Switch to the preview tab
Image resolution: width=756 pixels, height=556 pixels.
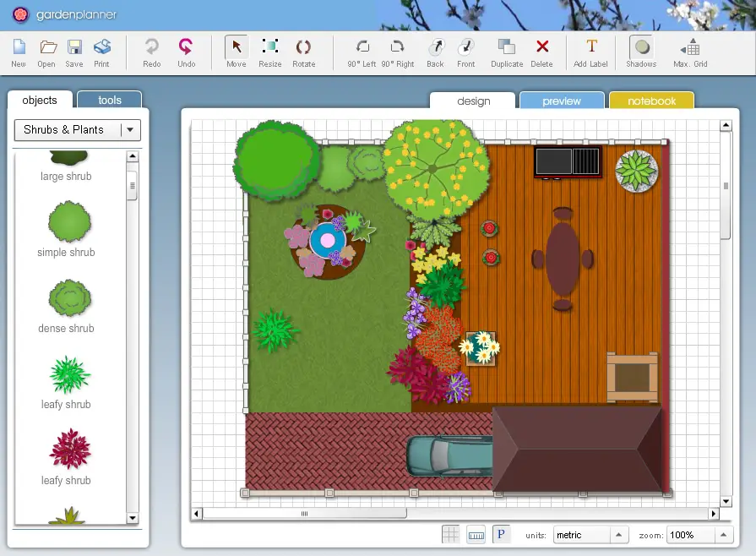pos(561,100)
